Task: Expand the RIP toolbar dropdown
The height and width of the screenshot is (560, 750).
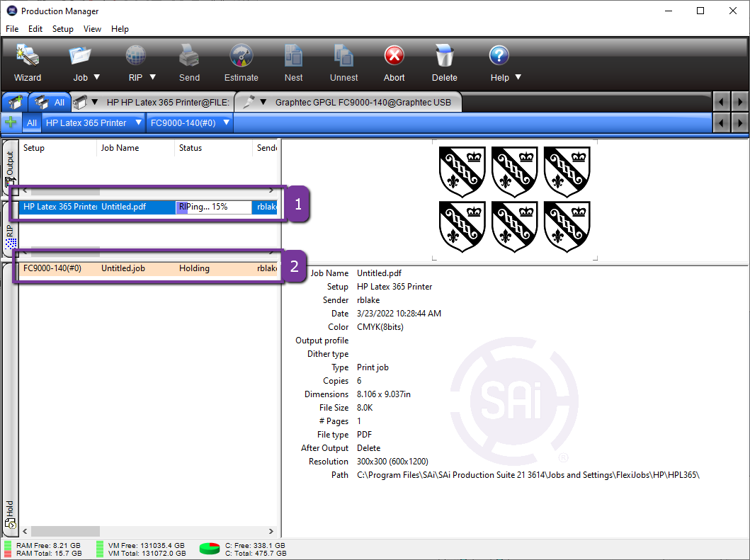Action: [152, 77]
